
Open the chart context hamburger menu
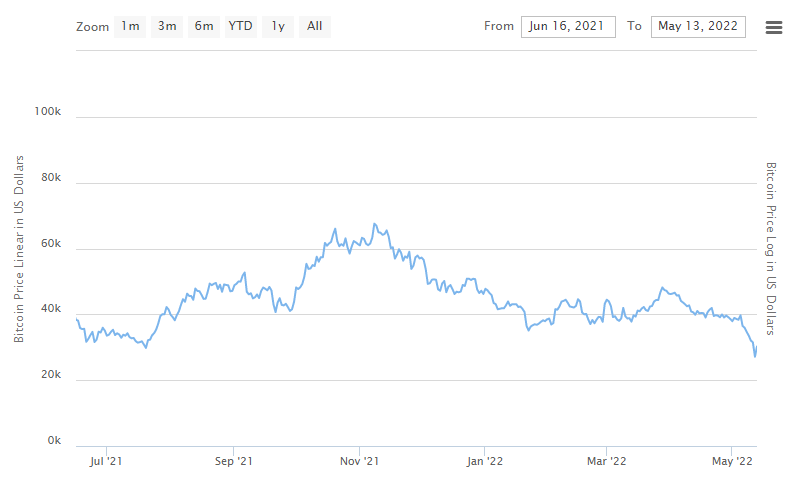click(774, 27)
